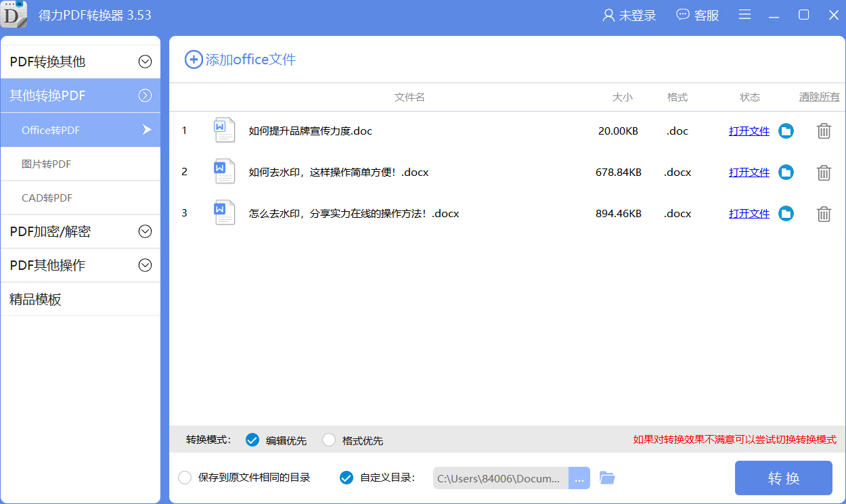Click the 大小 column header
The width and height of the screenshot is (846, 504).
(622, 97)
